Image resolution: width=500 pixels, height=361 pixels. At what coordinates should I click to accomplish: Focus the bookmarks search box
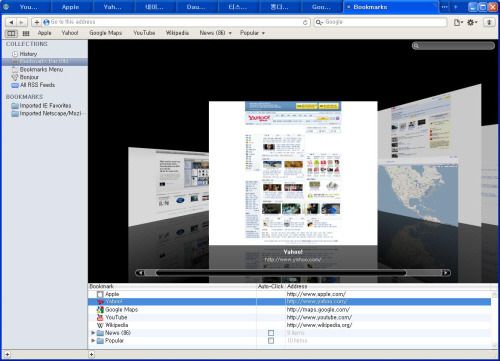click(x=453, y=46)
